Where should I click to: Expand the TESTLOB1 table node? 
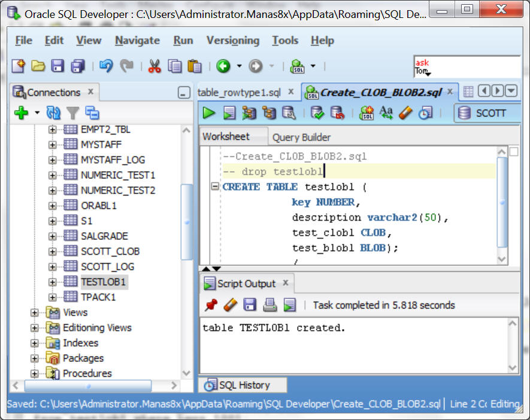[52, 282]
